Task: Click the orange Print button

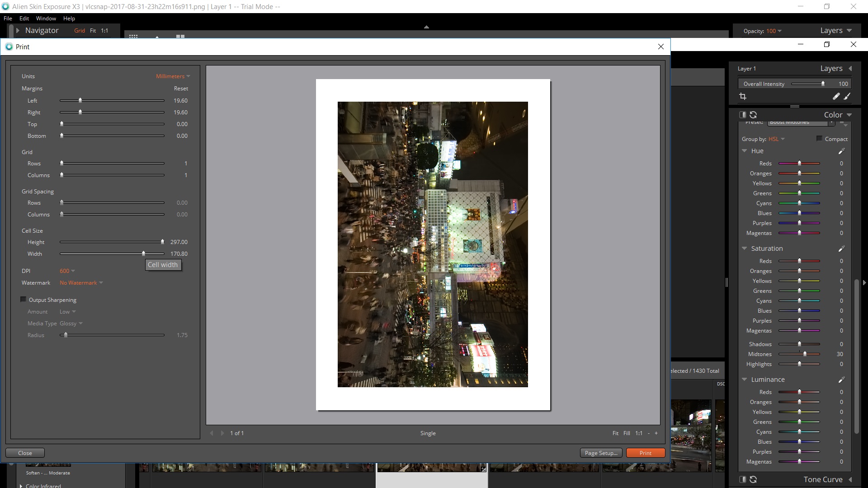Action: 645,453
